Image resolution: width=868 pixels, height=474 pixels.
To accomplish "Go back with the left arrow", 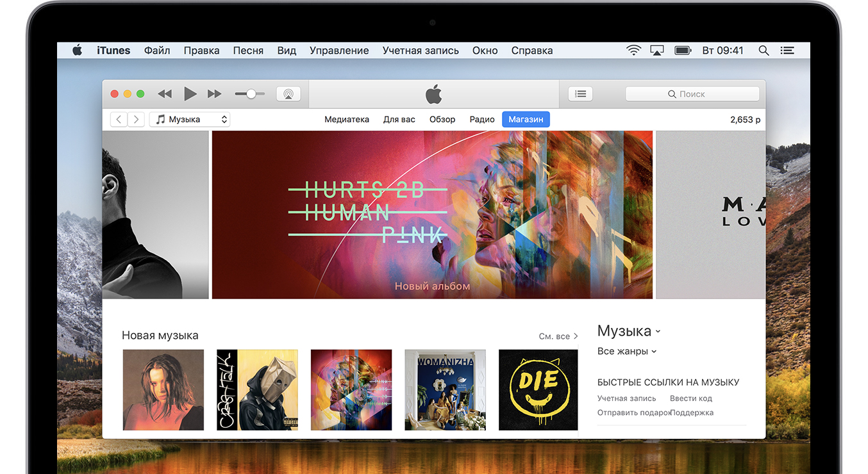I will pos(119,119).
